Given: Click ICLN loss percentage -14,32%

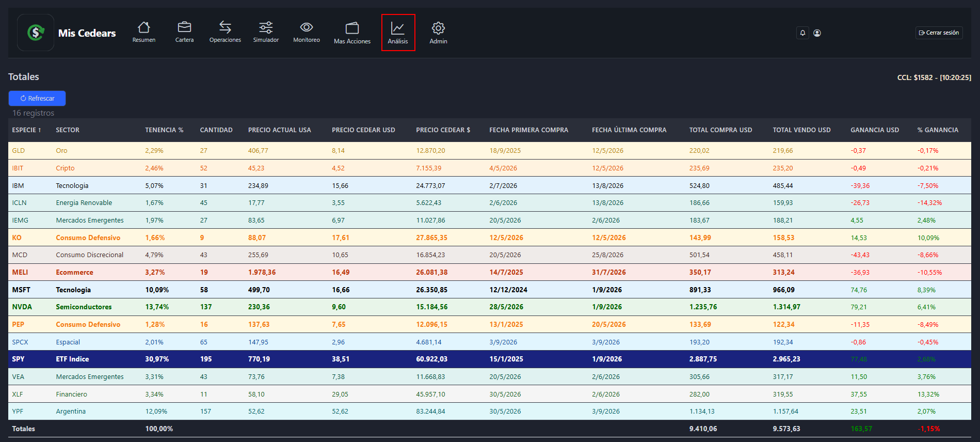Looking at the screenshot, I should (x=929, y=203).
